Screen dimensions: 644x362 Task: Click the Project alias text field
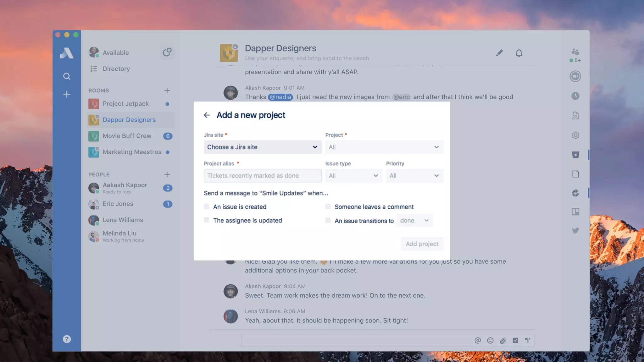click(x=263, y=176)
